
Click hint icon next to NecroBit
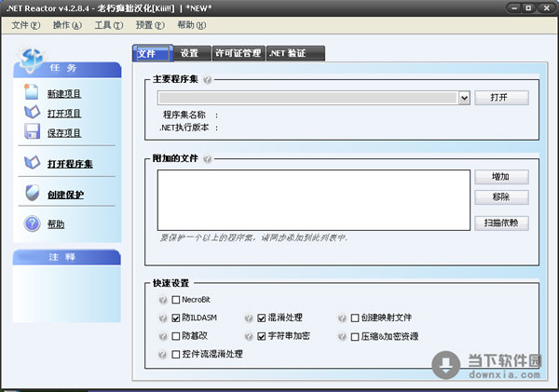click(162, 300)
